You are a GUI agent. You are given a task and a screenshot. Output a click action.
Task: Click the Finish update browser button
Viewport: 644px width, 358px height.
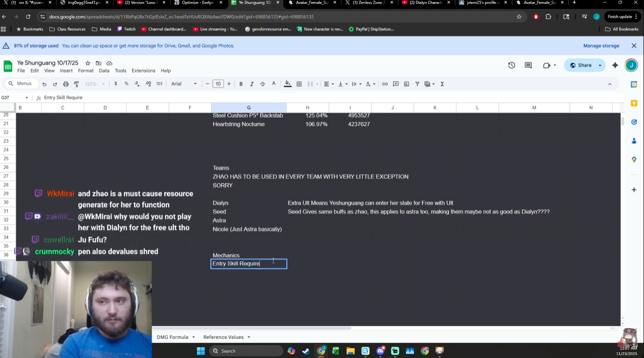(x=623, y=16)
